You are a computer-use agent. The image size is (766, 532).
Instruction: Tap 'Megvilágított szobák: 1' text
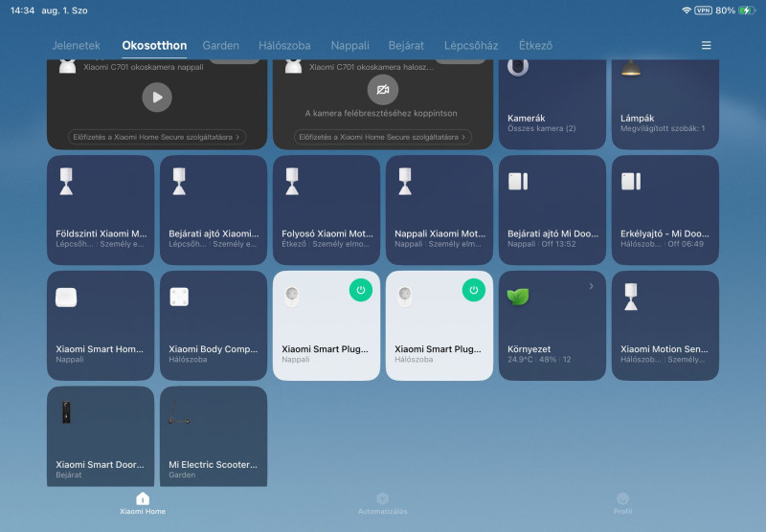click(x=663, y=128)
